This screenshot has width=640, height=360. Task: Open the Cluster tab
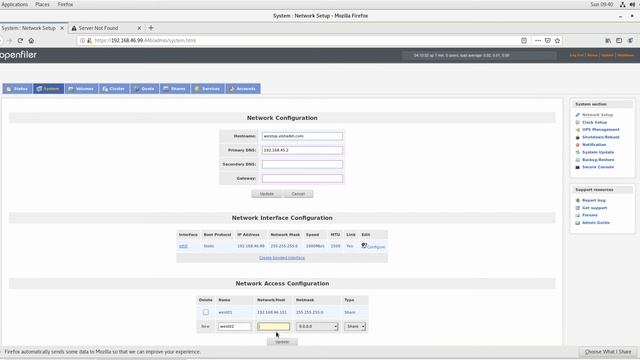click(114, 89)
